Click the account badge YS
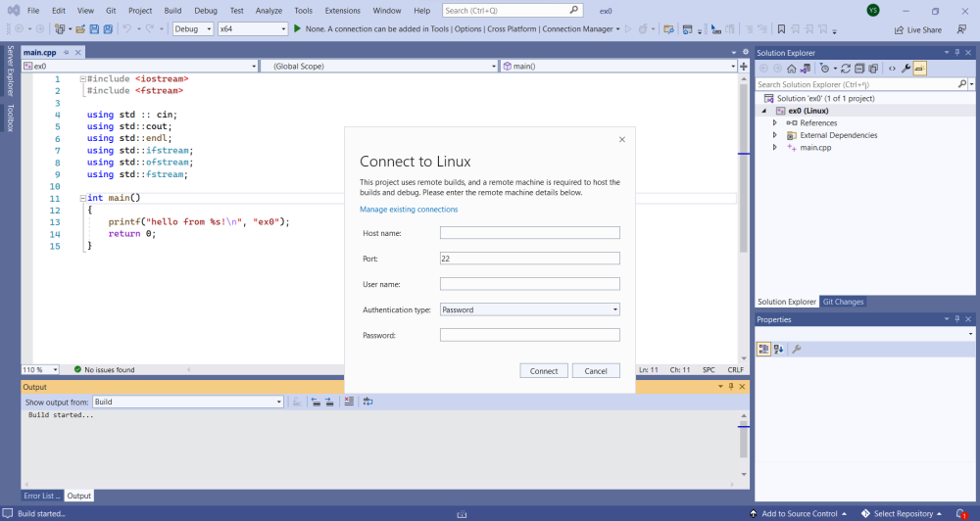 coord(873,10)
